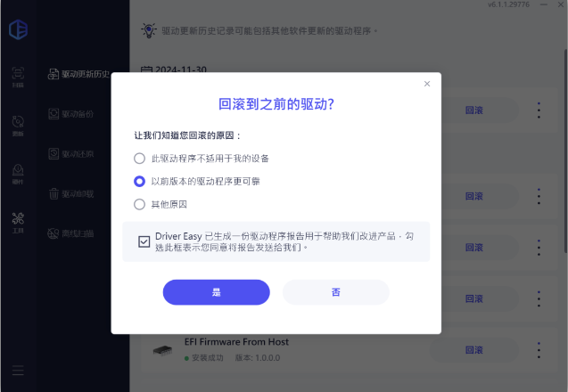The image size is (568, 392).
Task: Close the rollback dialog with X
Action: pos(427,84)
